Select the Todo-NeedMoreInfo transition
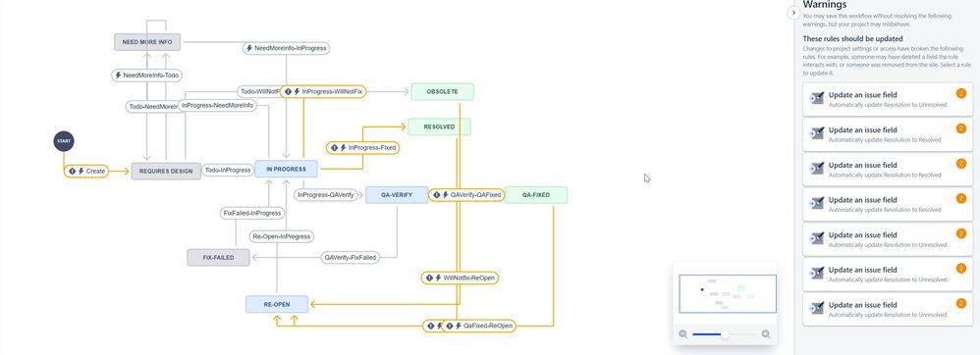 click(x=152, y=107)
